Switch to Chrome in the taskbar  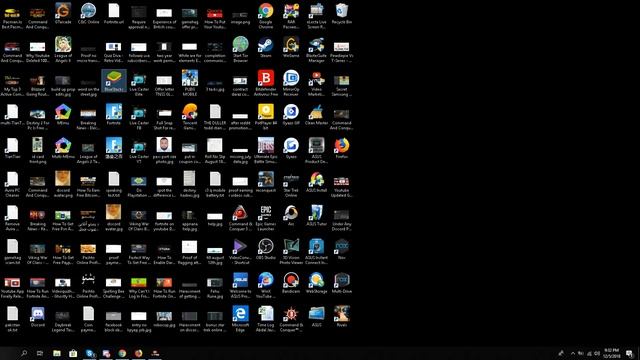point(122,353)
